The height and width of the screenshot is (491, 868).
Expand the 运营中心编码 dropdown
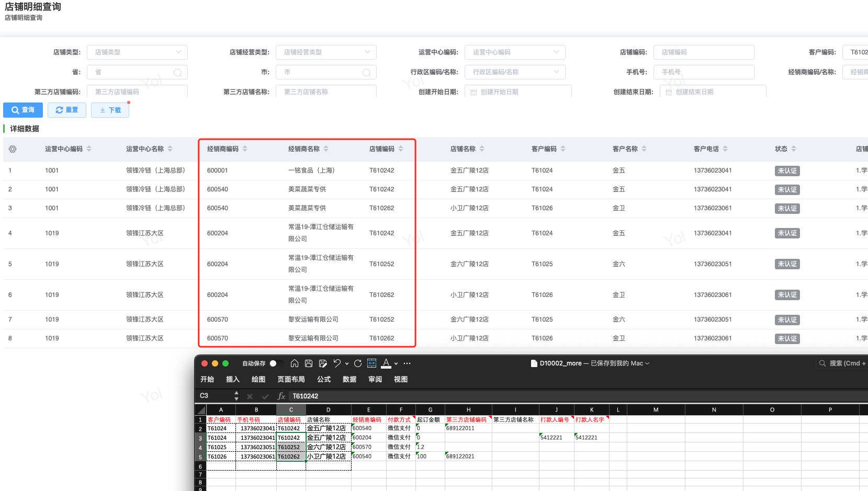[515, 52]
